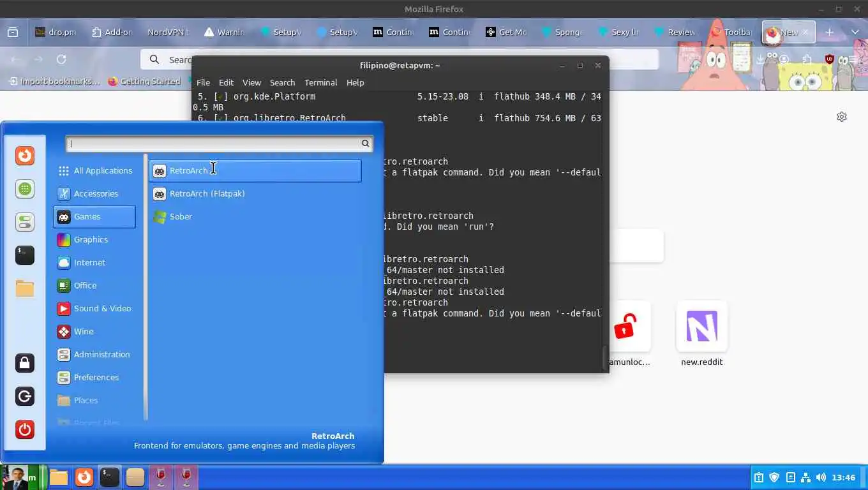
Task: Open Terminal from menu favorites sidebar
Action: pos(25,255)
